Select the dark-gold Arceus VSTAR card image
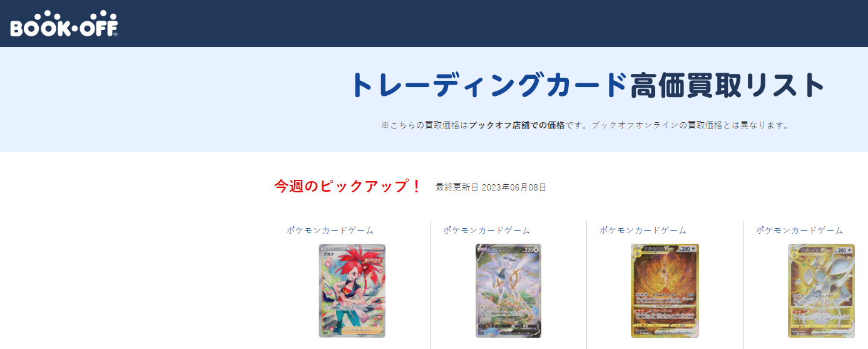 665,291
